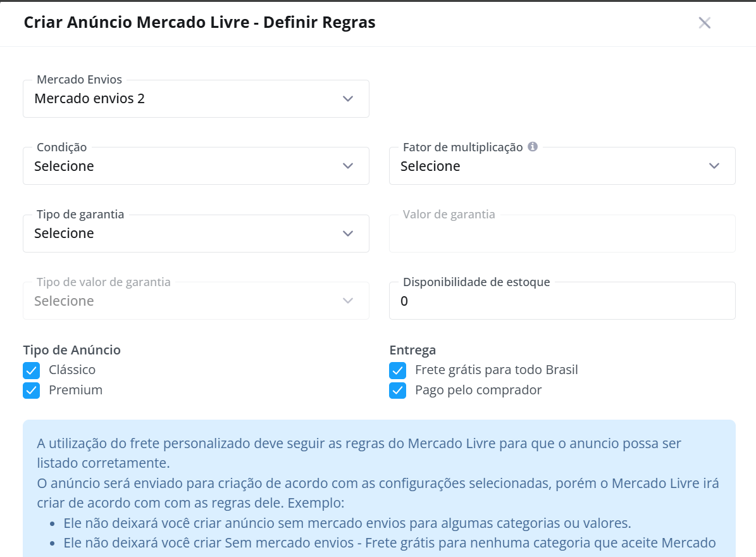Expand the Condição select field
This screenshot has height=557, width=756.
195,166
